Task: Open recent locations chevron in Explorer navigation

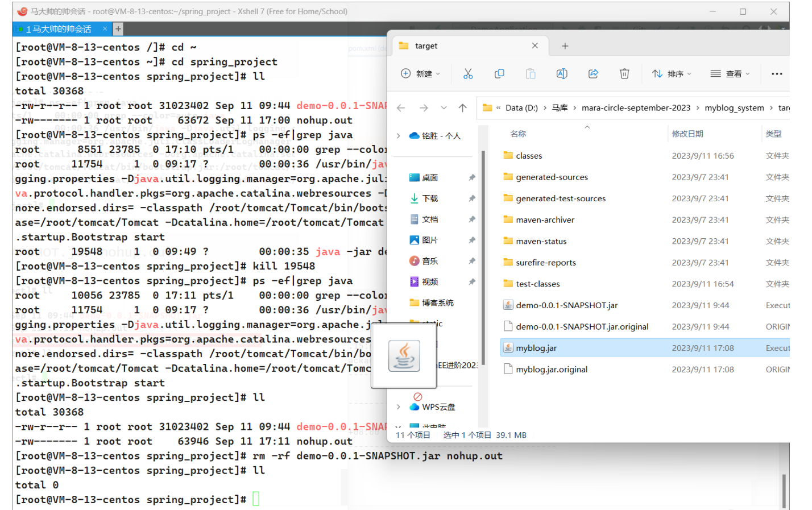Action: (444, 107)
